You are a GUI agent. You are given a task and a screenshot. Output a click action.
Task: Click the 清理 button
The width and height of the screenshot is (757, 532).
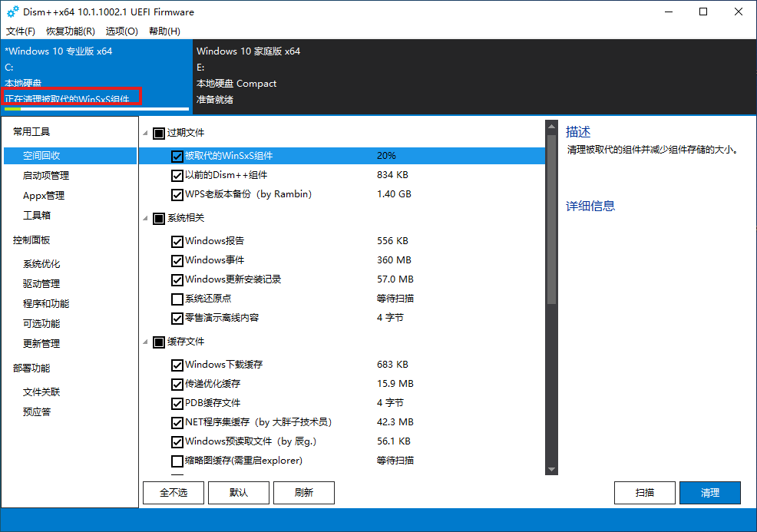pyautogui.click(x=709, y=492)
